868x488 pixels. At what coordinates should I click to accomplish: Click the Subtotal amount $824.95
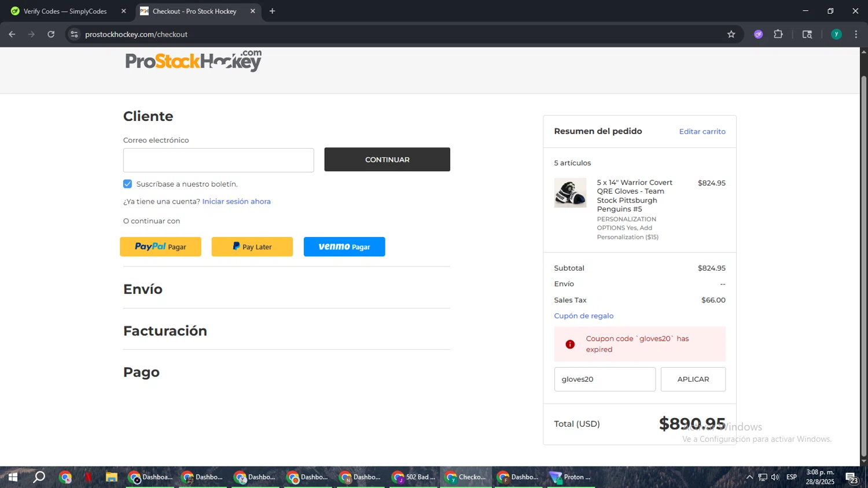711,268
